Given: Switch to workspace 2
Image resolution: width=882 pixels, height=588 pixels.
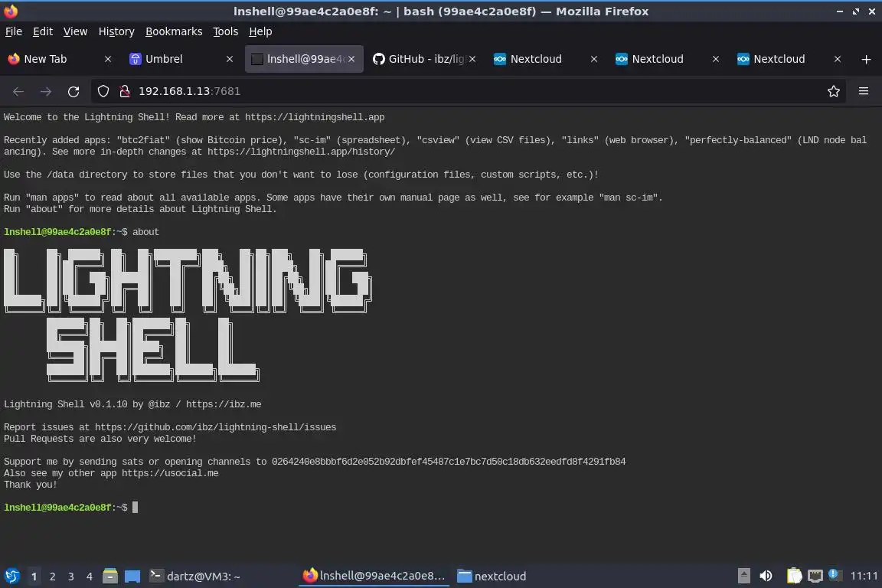Looking at the screenshot, I should click(x=52, y=577).
